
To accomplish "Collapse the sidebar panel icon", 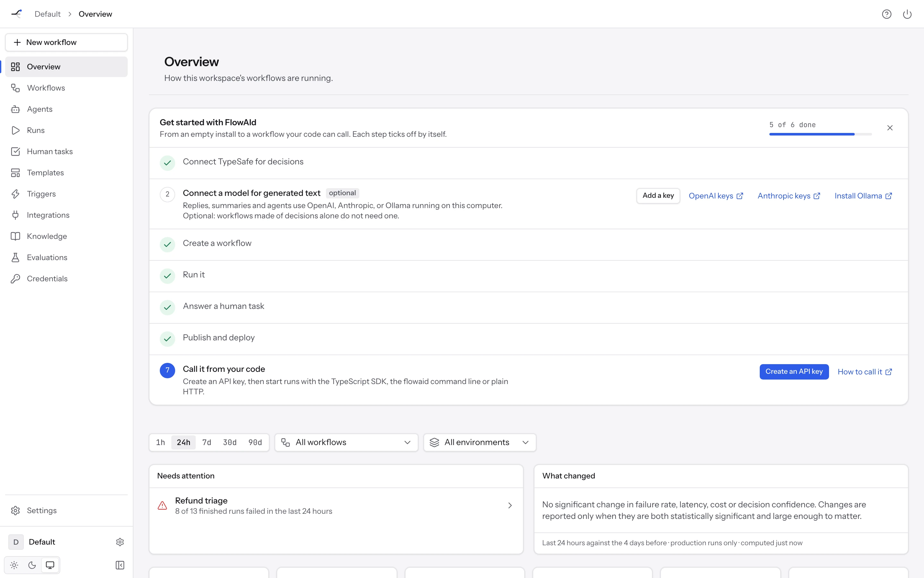I will (120, 565).
